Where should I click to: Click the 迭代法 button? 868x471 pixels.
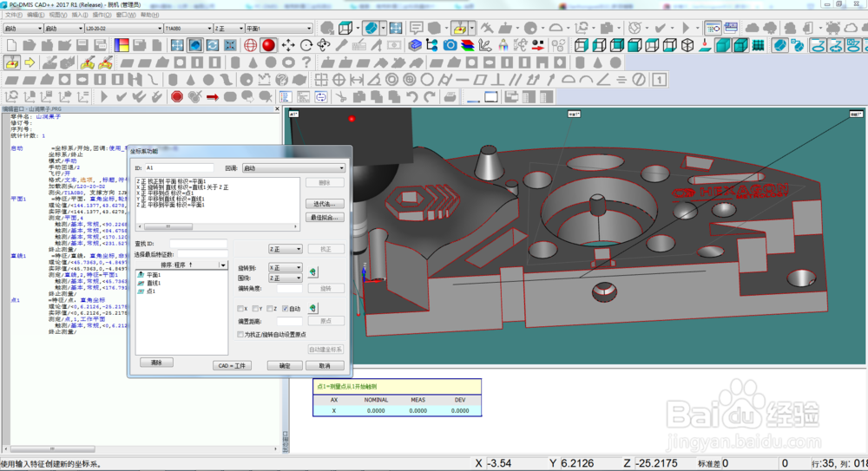click(x=325, y=204)
